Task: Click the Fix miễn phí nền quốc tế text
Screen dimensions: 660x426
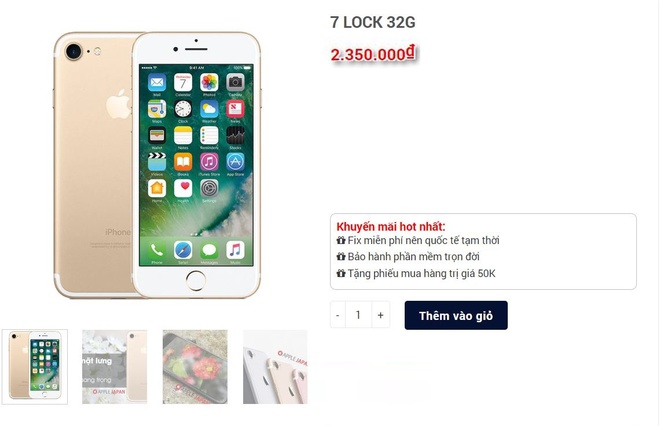Action: pos(423,240)
